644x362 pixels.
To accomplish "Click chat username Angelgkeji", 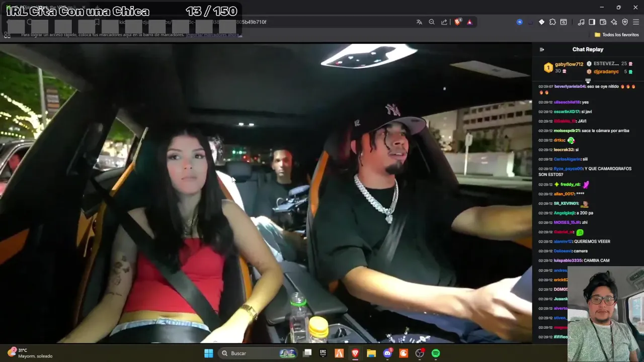I will click(565, 213).
